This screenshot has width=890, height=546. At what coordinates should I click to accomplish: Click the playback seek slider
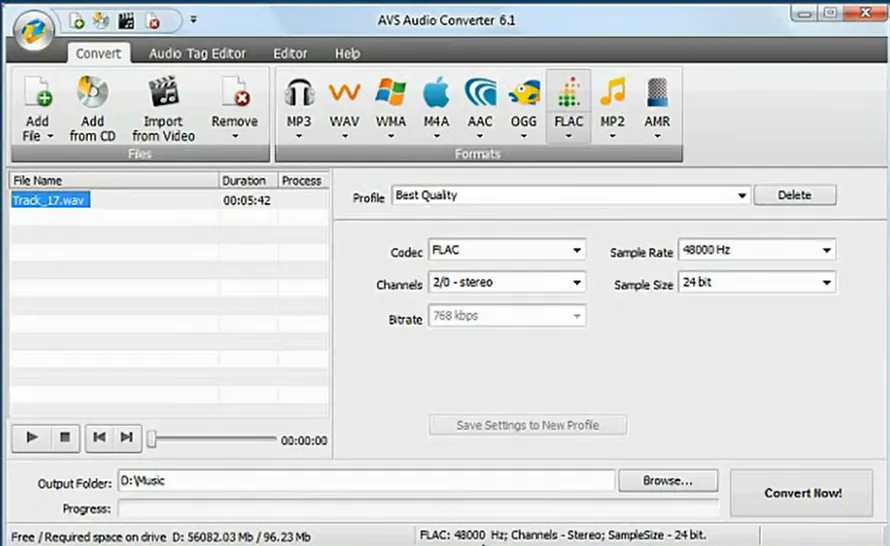(212, 439)
